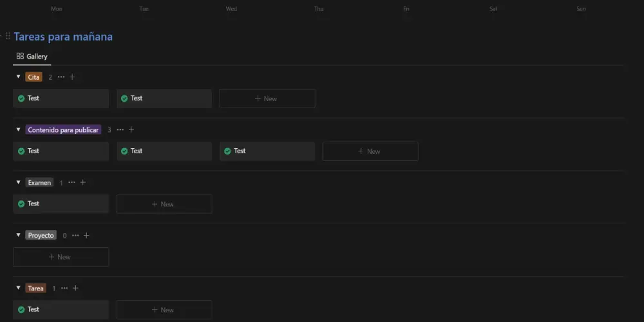
Task: Toggle checkmark on third Contenido para publicar card
Action: (227, 151)
